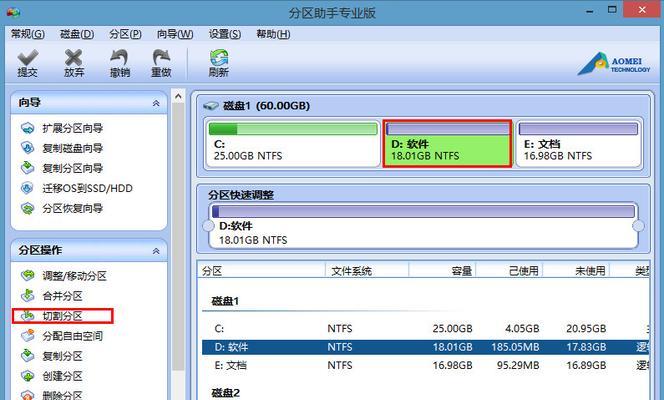The width and height of the screenshot is (664, 400).
Task: Click the 删除分区 icon
Action: coord(28,395)
